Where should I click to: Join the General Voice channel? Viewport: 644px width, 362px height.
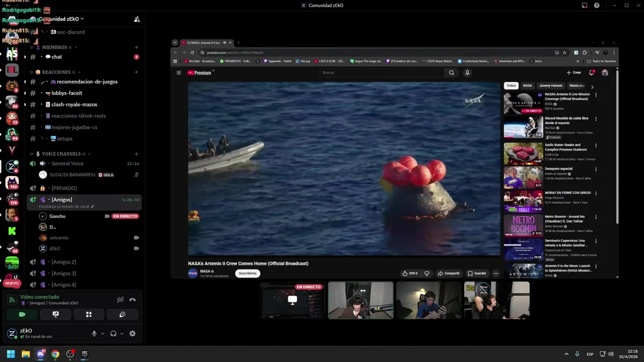click(84, 163)
